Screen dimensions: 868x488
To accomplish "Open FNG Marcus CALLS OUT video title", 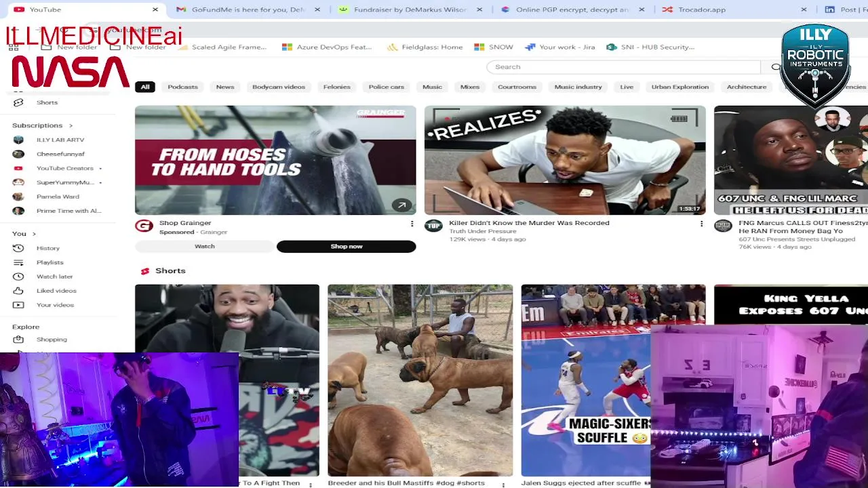I will pos(803,226).
